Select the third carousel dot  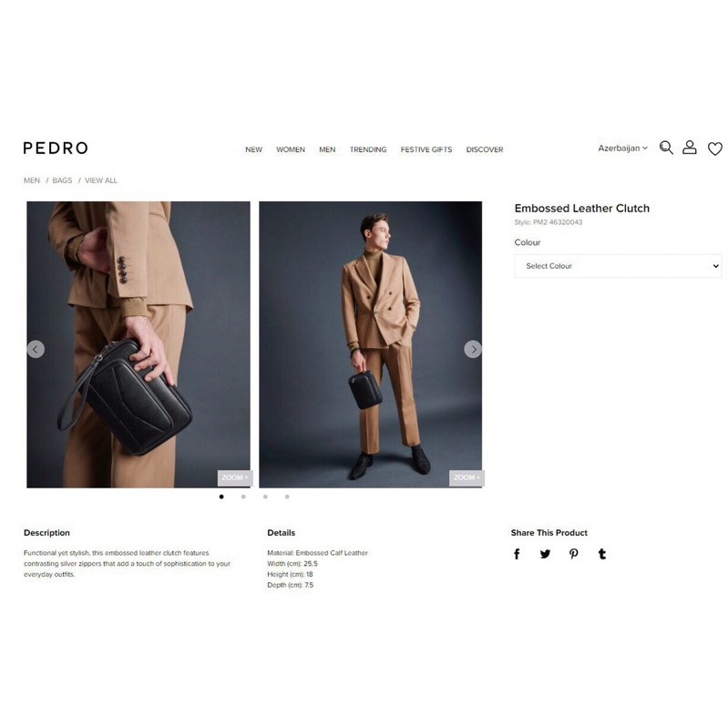(x=265, y=497)
